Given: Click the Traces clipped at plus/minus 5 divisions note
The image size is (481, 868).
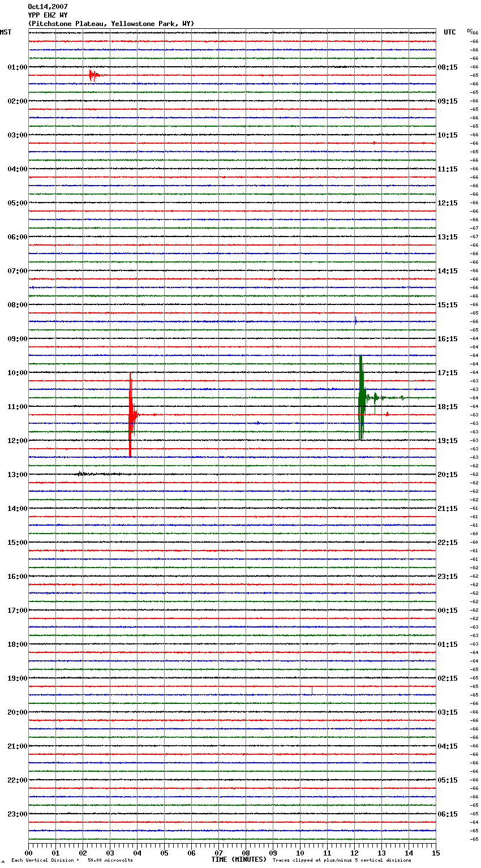Looking at the screenshot, I should pyautogui.click(x=342, y=861).
